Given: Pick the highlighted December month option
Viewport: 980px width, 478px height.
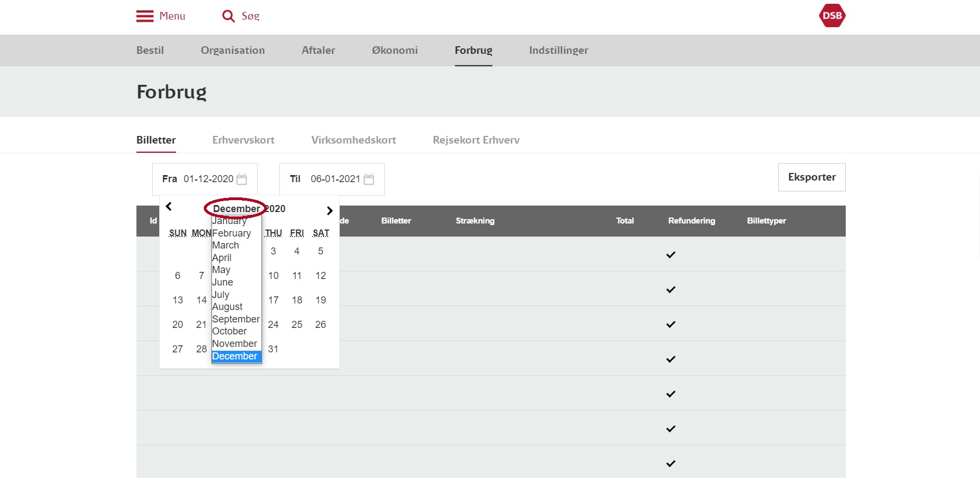Looking at the screenshot, I should click(x=235, y=356).
